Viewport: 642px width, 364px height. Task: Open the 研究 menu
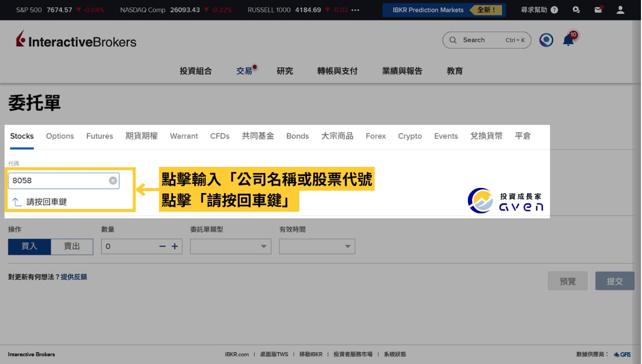285,71
